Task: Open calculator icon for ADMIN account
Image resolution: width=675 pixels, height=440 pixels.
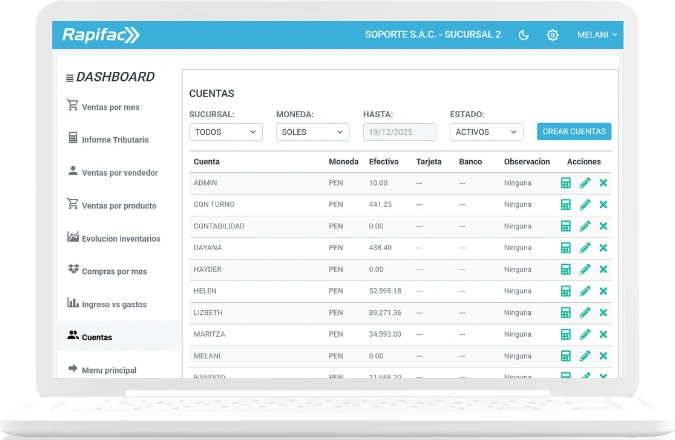Action: (x=566, y=183)
